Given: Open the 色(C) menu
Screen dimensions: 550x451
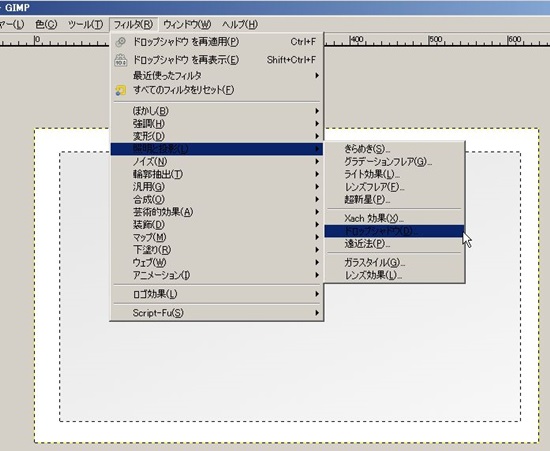Looking at the screenshot, I should (x=46, y=25).
